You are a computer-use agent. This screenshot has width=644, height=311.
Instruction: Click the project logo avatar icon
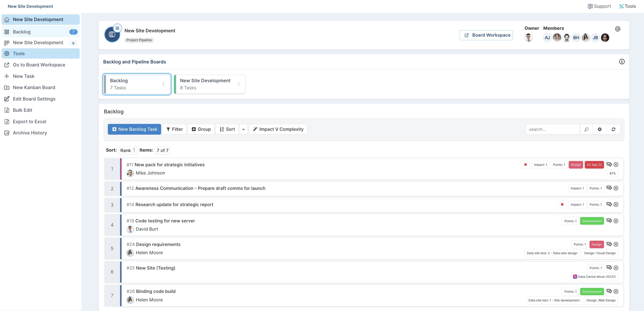point(112,34)
